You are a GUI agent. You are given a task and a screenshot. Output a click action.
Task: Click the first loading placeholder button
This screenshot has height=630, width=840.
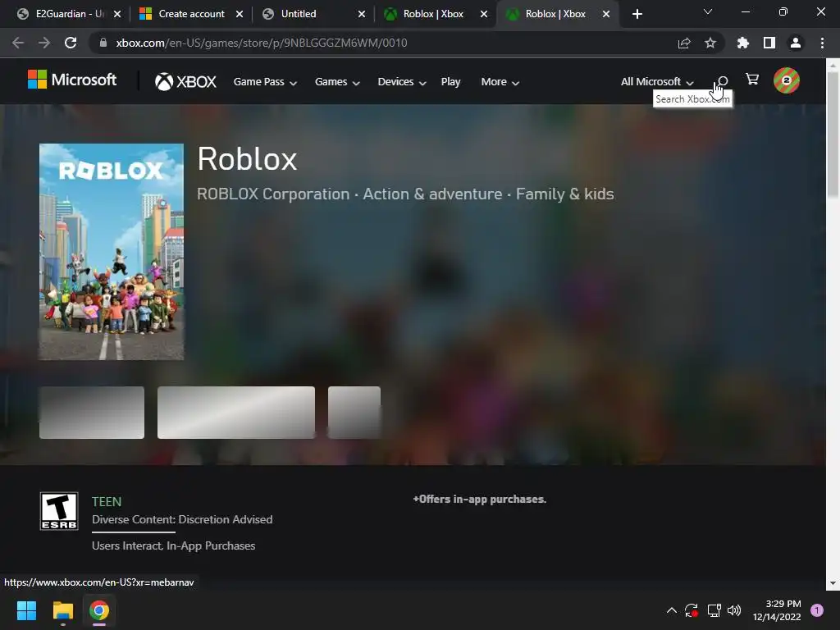click(92, 413)
